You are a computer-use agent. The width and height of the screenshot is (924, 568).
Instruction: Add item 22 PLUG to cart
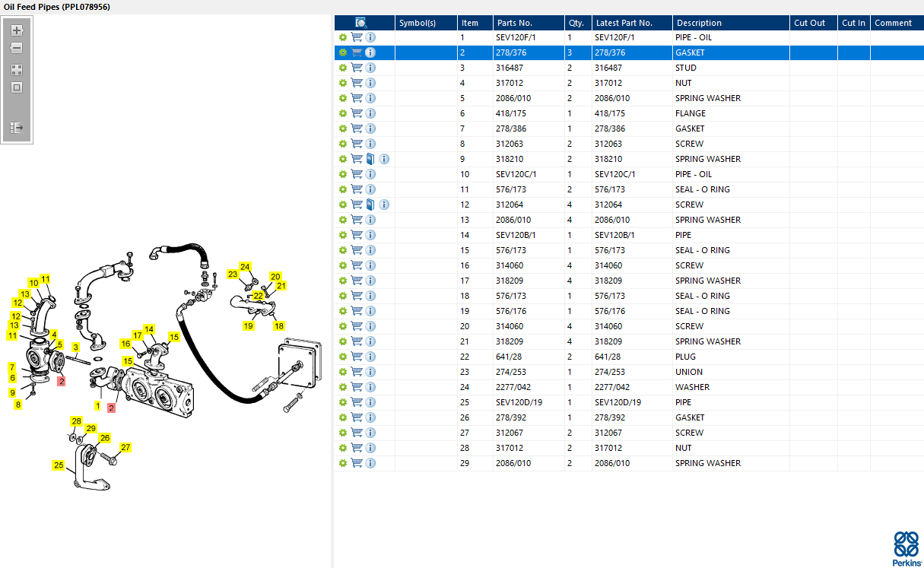[357, 357]
